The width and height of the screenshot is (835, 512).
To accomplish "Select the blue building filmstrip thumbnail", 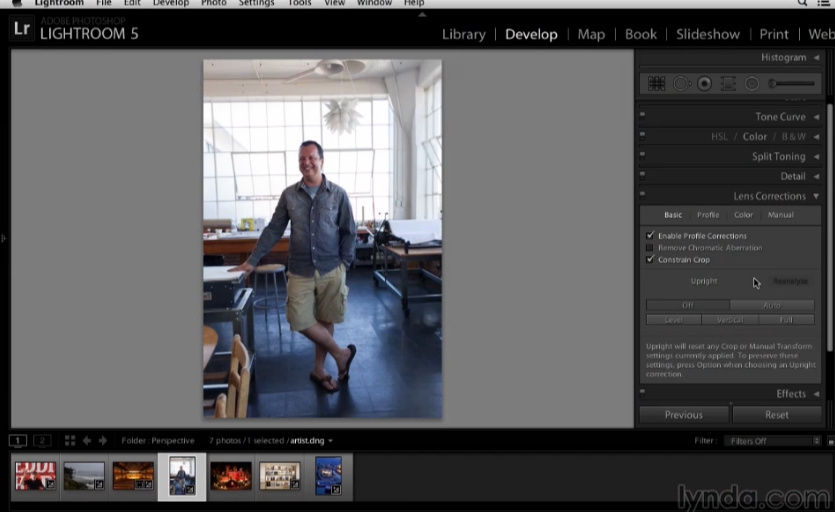I will (x=329, y=475).
